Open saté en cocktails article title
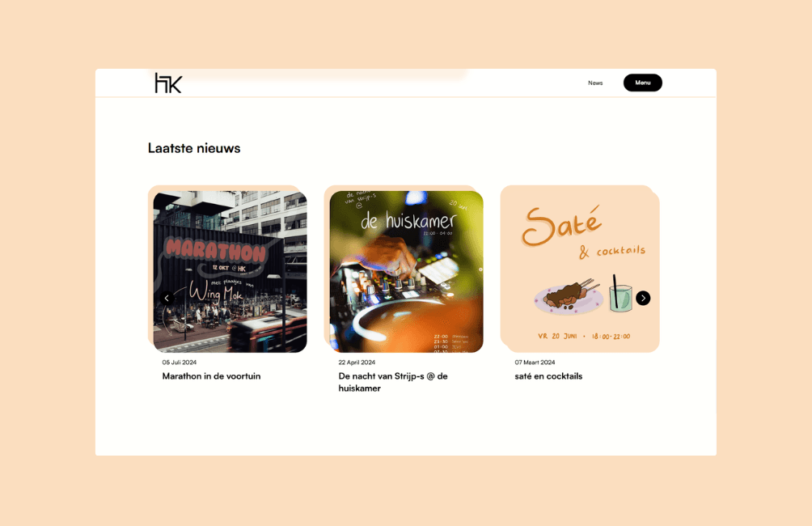 tap(548, 376)
